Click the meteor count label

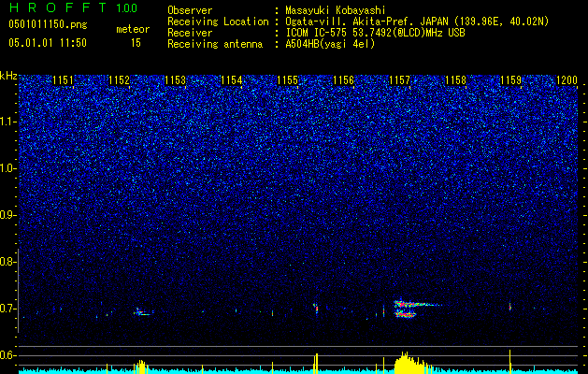(133, 29)
